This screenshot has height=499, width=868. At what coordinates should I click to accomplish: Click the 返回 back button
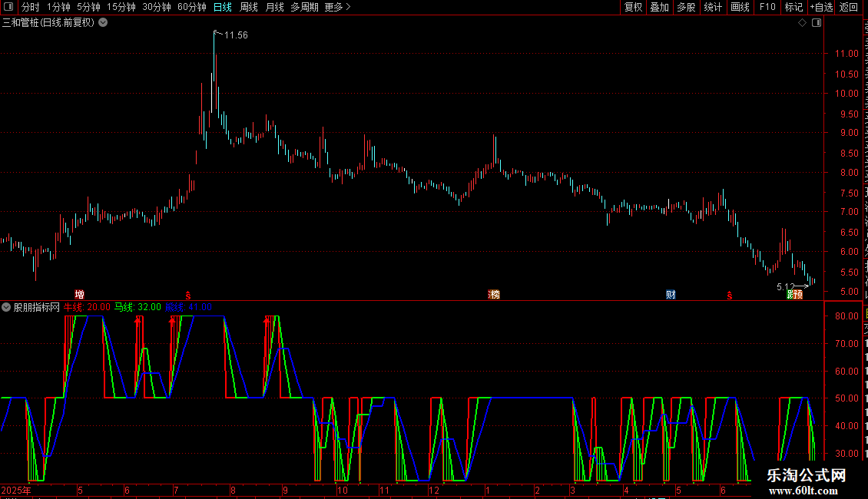click(848, 7)
